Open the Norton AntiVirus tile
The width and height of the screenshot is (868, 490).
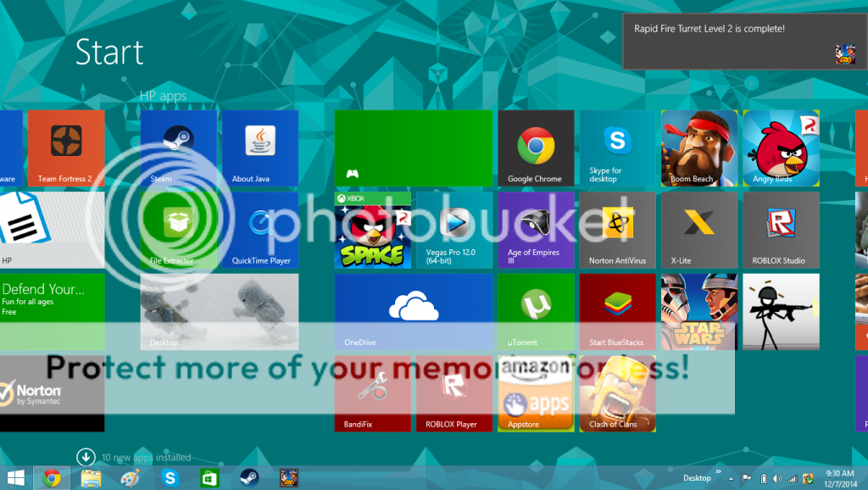(617, 229)
